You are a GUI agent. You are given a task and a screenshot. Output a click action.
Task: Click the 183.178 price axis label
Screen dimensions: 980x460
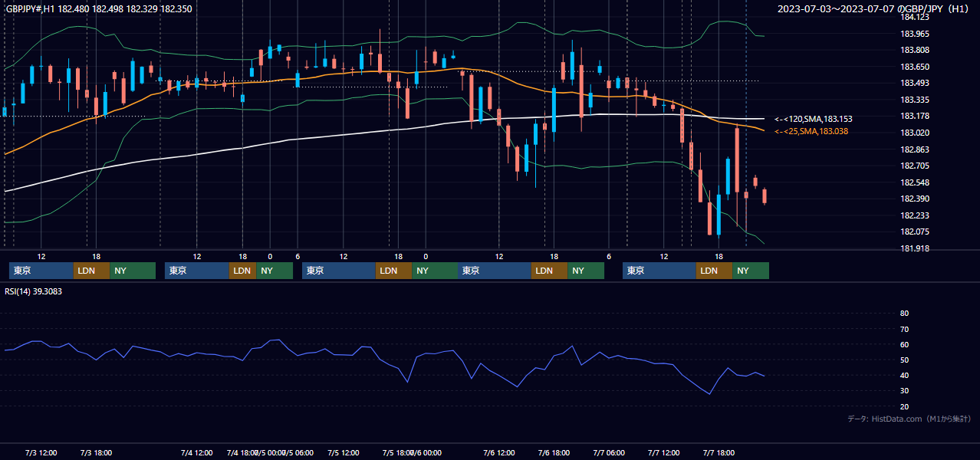coord(914,117)
